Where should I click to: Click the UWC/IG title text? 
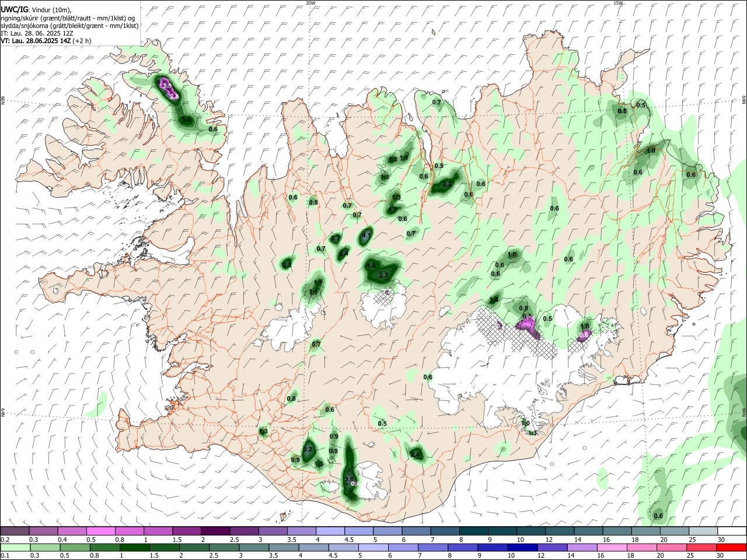pos(14,9)
